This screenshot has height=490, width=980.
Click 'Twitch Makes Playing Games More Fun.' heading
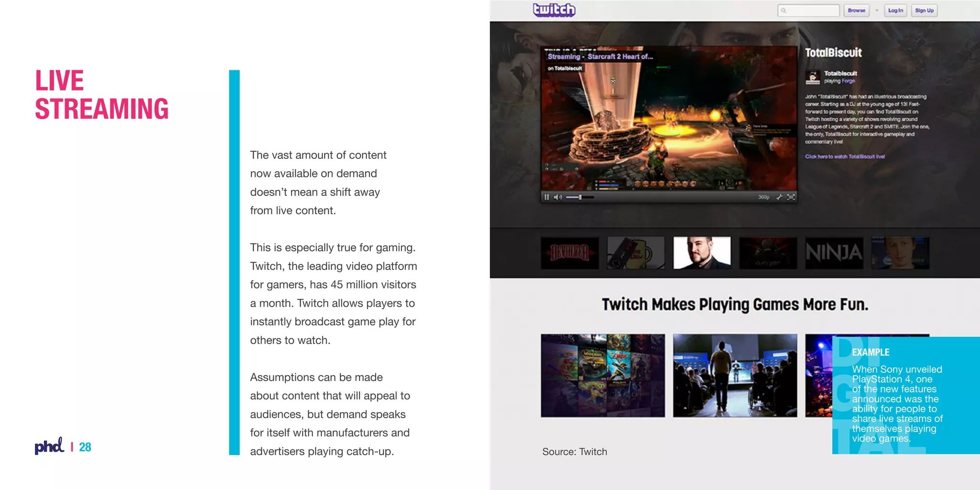pyautogui.click(x=735, y=304)
